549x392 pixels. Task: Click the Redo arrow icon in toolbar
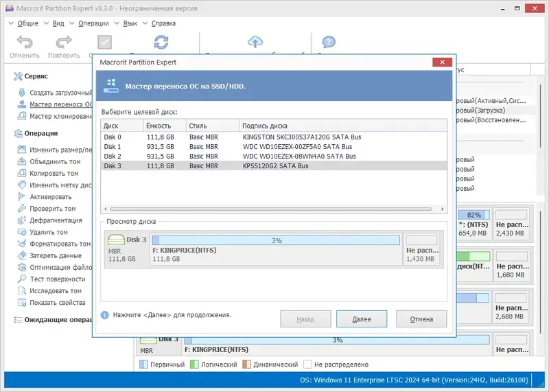pyautogui.click(x=64, y=42)
